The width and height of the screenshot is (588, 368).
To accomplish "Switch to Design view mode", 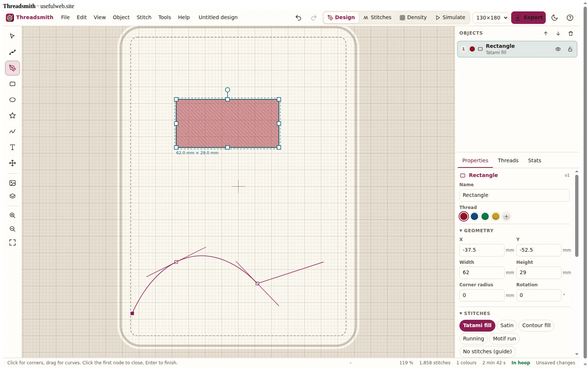I will tap(341, 18).
